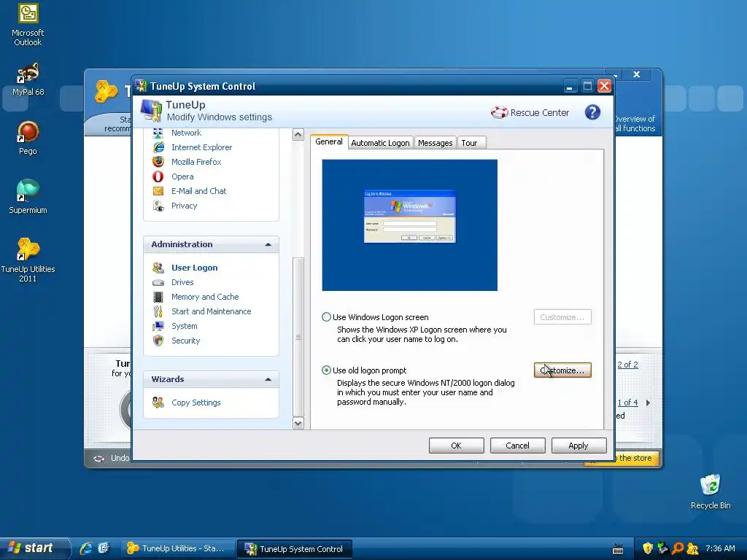Click the Copy Settings label
The image size is (747, 560).
click(x=196, y=402)
